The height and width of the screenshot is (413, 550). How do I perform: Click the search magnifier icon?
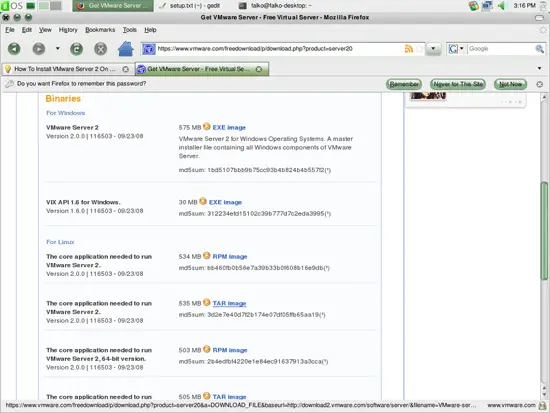click(539, 49)
